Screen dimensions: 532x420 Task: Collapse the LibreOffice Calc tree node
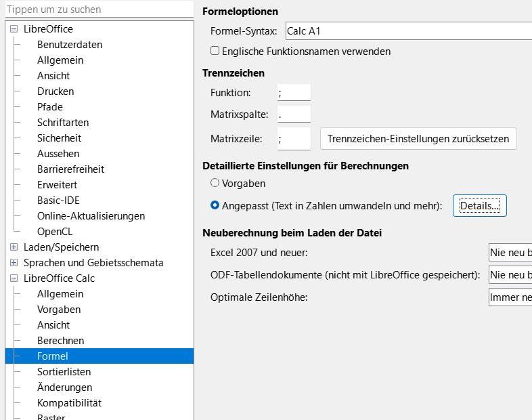[14, 278]
